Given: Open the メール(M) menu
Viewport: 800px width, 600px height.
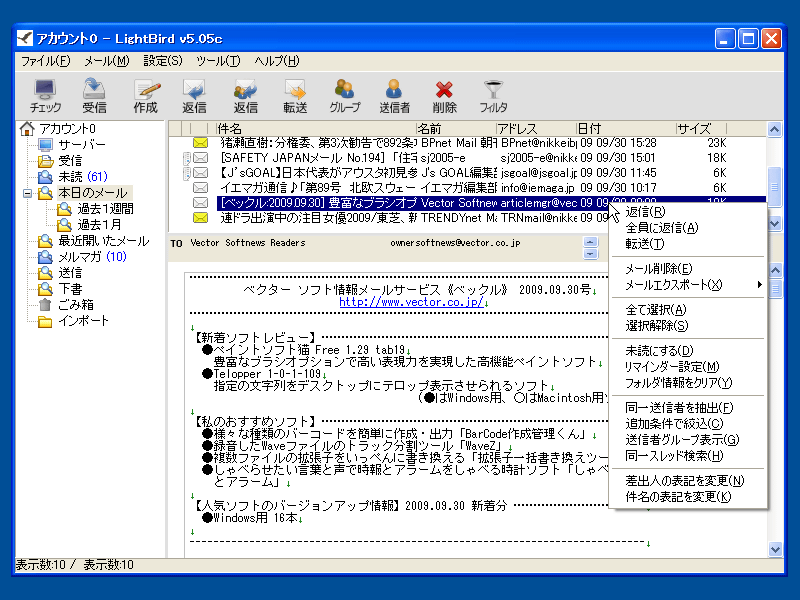Looking at the screenshot, I should click(x=107, y=61).
